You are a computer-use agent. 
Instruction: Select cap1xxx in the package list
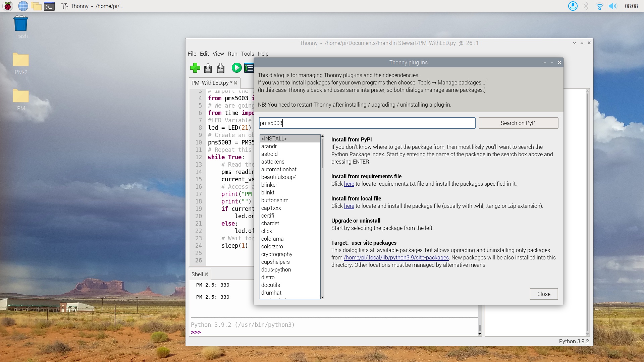290,208
